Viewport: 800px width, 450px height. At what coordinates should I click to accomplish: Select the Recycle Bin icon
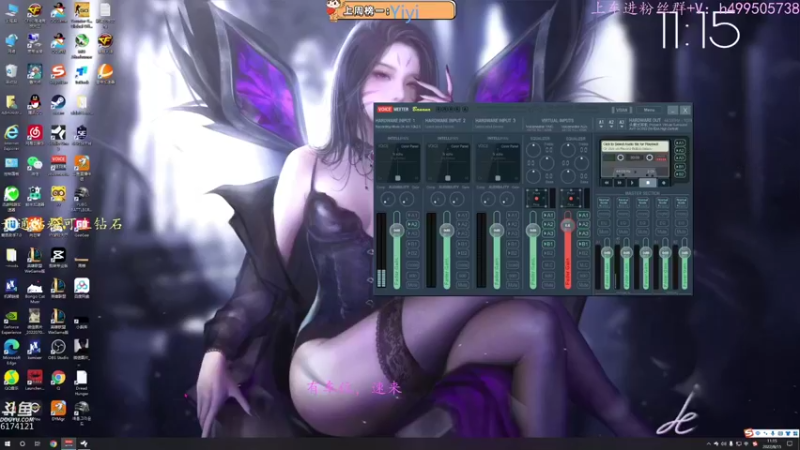pos(11,73)
